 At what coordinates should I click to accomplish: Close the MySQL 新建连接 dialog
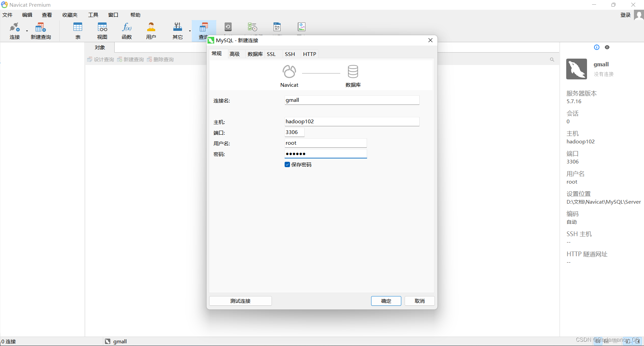click(x=430, y=40)
